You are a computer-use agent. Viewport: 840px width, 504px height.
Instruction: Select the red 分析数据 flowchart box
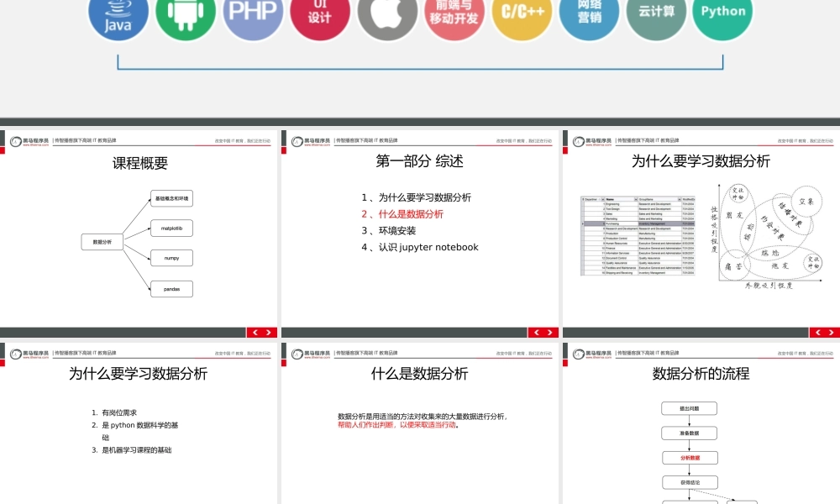coord(689,457)
